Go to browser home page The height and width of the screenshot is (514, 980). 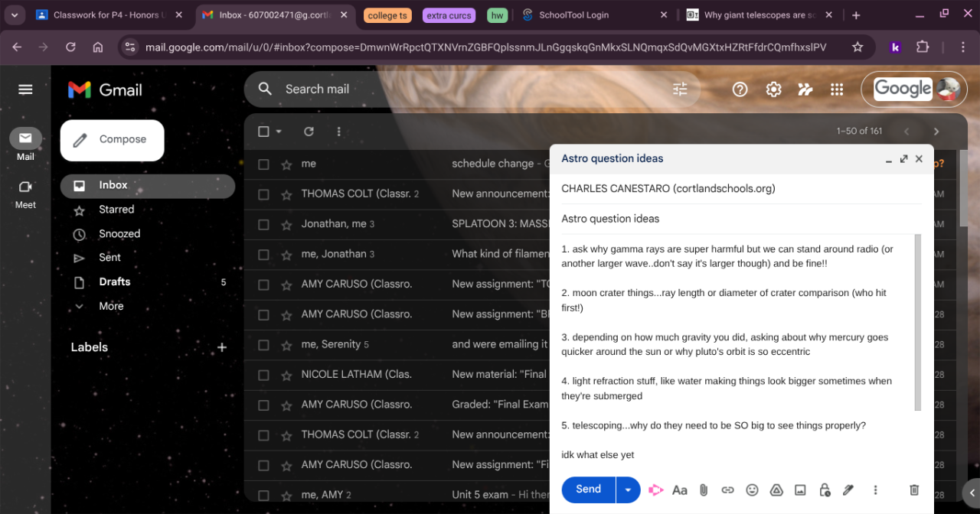pyautogui.click(x=97, y=47)
